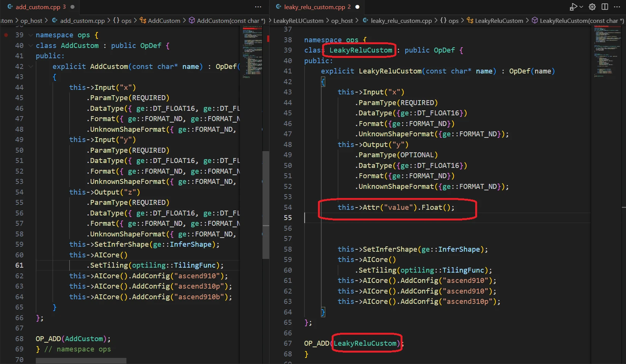Image resolution: width=626 pixels, height=364 pixels.
Task: Click "ascend910b" string in left editor
Action: tap(200, 297)
